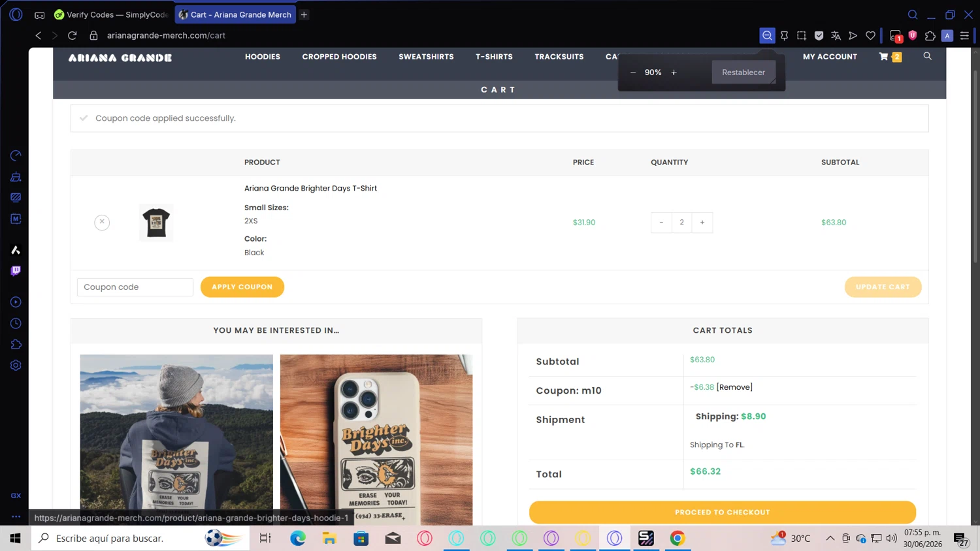Open the uBlock shield extension icon

[913, 35]
